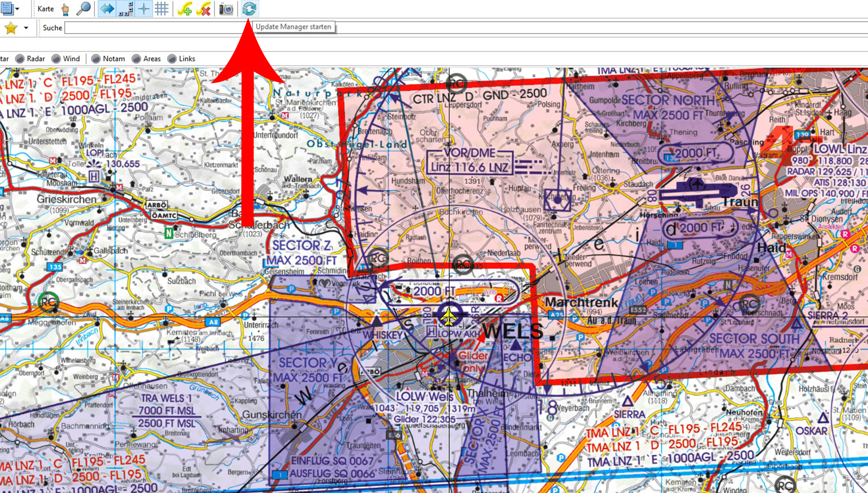Toggle the map grid overlay icon

point(161,9)
